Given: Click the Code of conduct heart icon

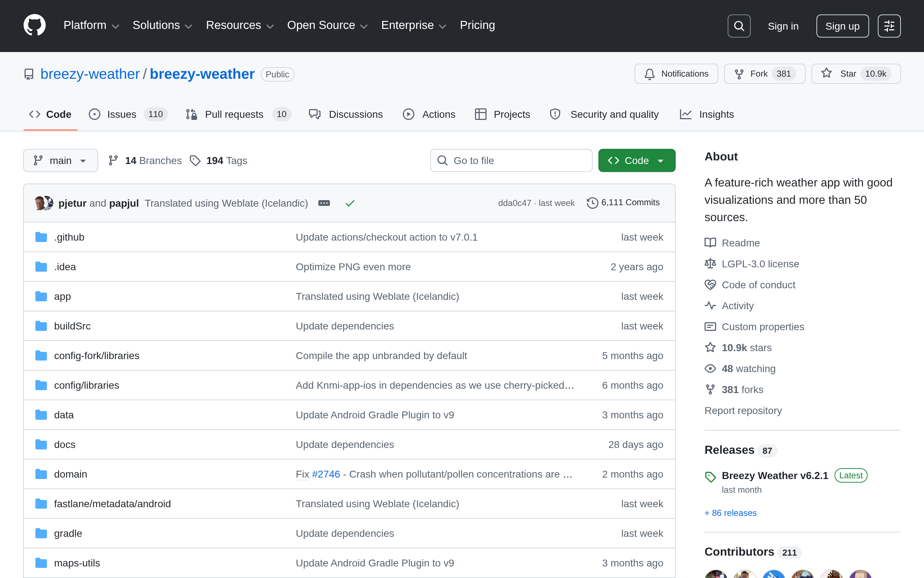Looking at the screenshot, I should (x=710, y=285).
